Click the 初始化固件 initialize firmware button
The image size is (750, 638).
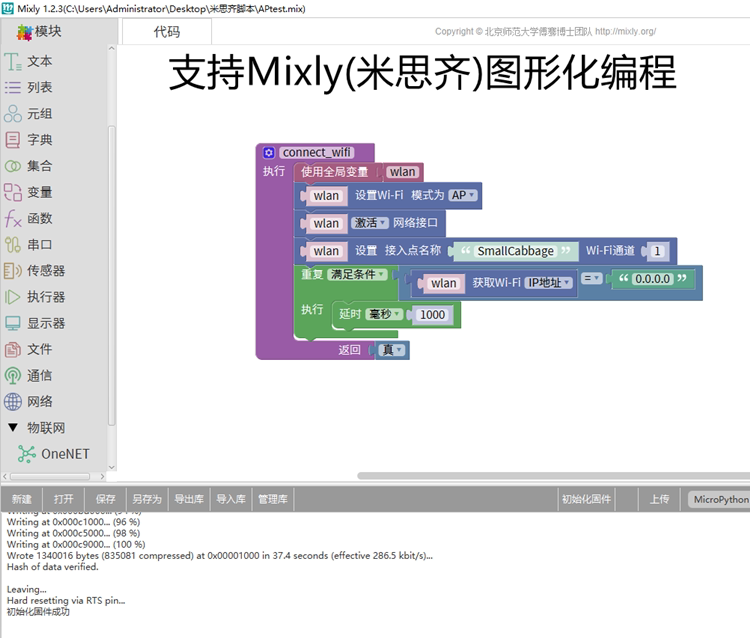[586, 499]
